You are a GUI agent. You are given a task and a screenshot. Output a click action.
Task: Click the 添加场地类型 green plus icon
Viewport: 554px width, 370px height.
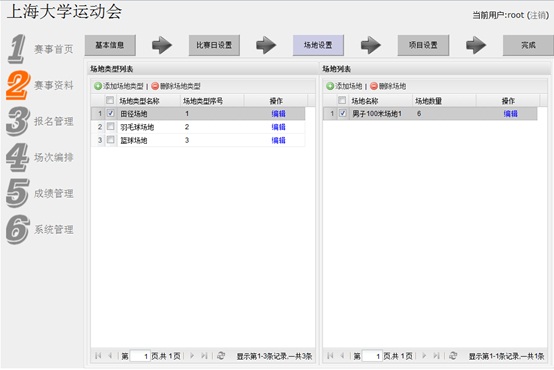[x=98, y=86]
